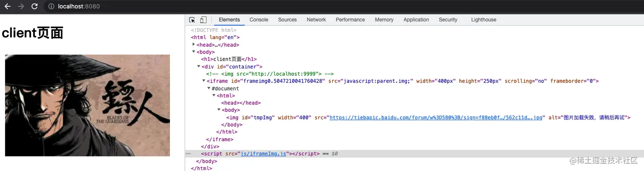Open the tiebapic.baidu.com image src link
The image size is (644, 171).
click(437, 117)
